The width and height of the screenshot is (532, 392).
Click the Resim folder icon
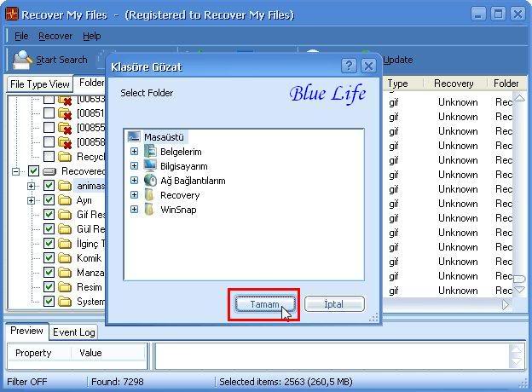65,287
